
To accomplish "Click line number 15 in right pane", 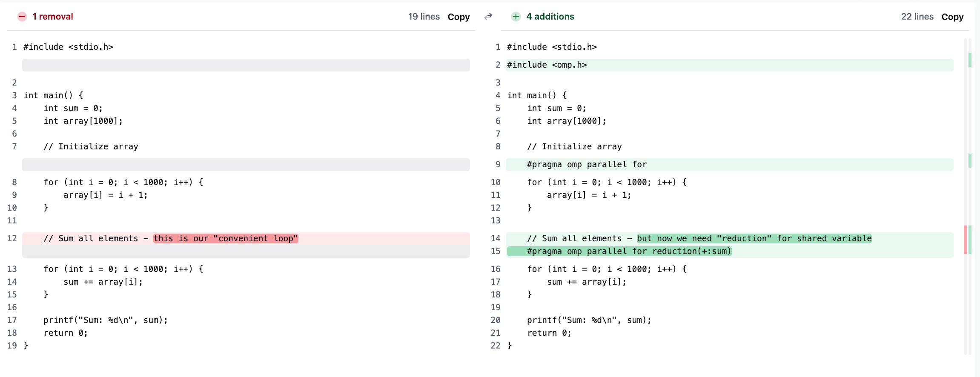I will (x=496, y=251).
